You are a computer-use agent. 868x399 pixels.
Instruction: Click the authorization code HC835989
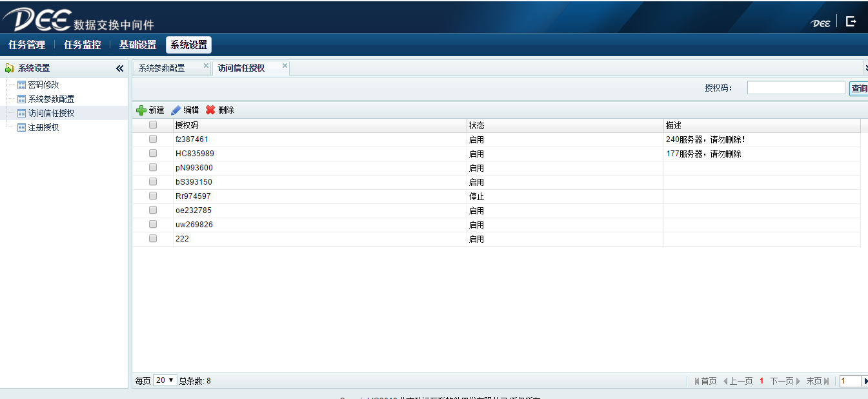[195, 154]
